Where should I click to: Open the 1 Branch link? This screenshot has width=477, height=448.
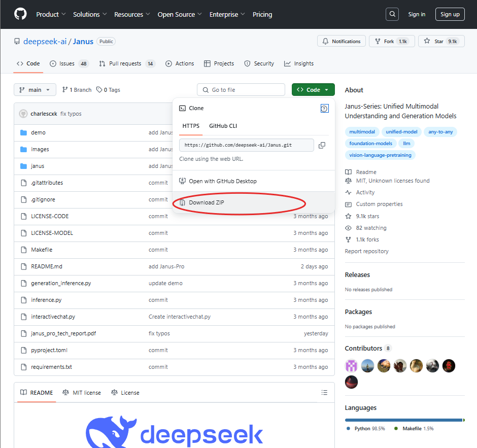coord(77,90)
